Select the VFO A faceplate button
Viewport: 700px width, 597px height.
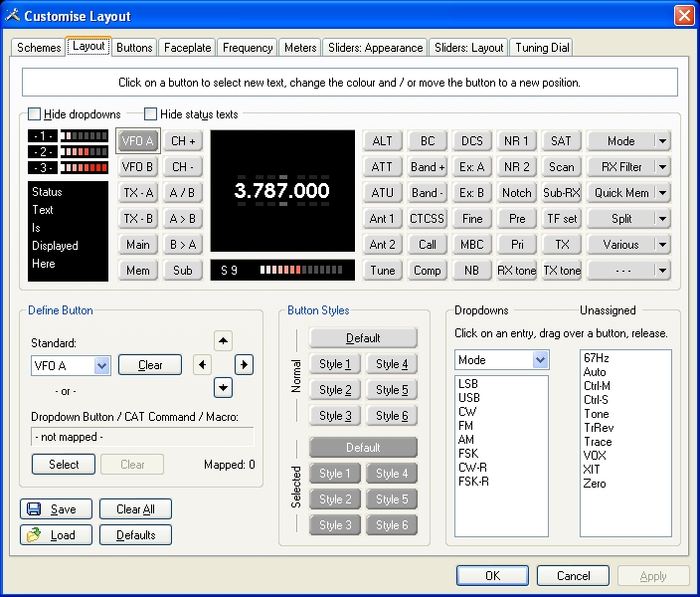click(137, 141)
